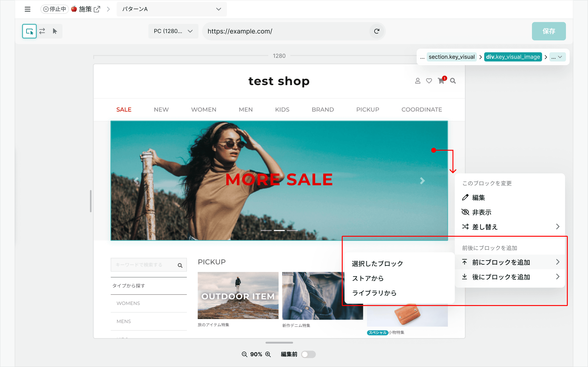
Task: Expand the breadcrumb overflow dropdown
Action: pyautogui.click(x=557, y=57)
